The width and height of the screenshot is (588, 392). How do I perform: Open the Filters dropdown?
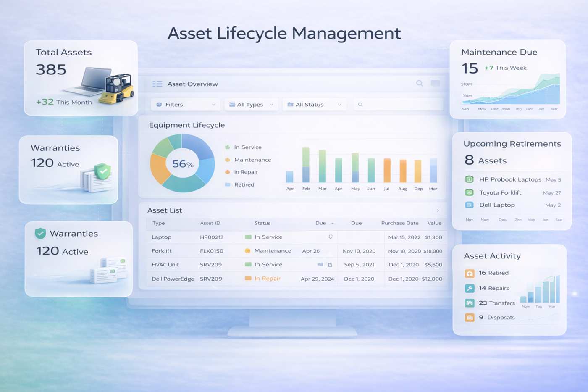(185, 104)
